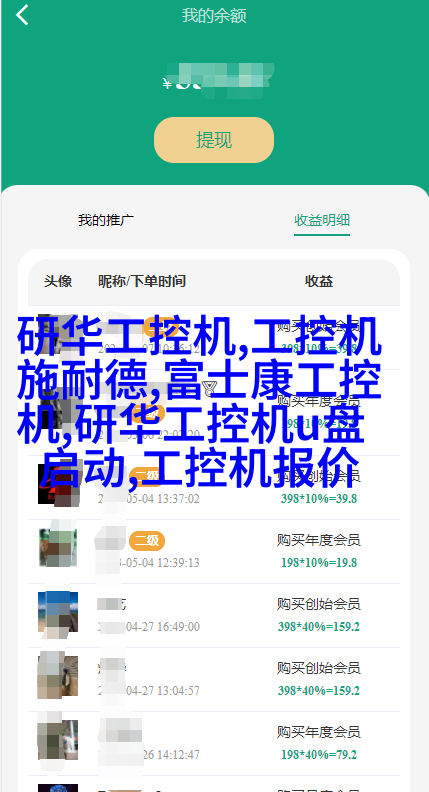Open avatar of the 12:39:13 order
The width and height of the screenshot is (429, 792).
(58, 548)
